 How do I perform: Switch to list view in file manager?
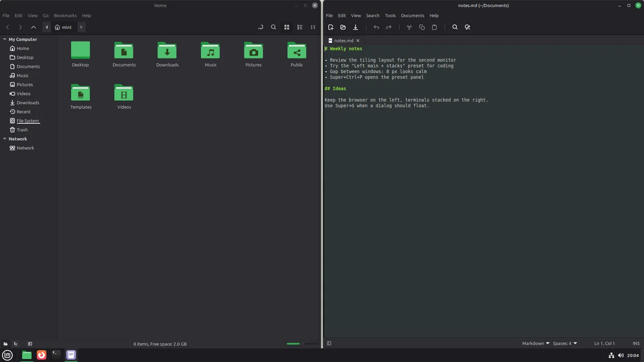pyautogui.click(x=300, y=27)
